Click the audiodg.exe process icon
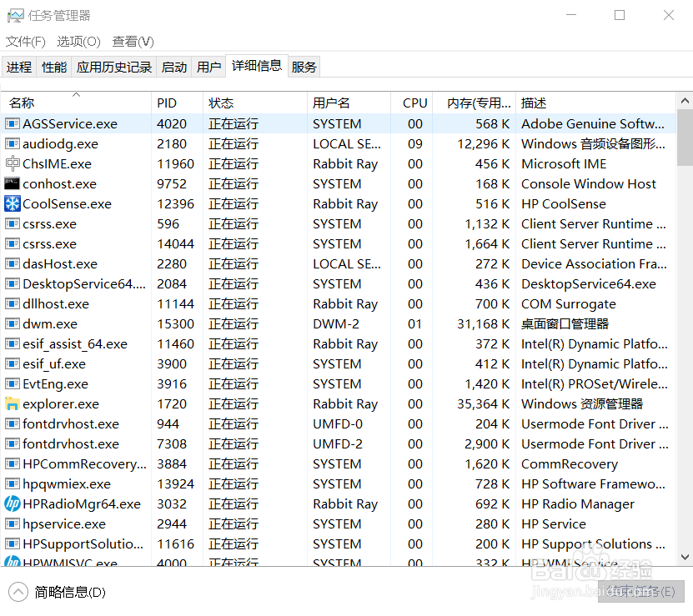Screen dimensions: 693x616 click(x=12, y=143)
